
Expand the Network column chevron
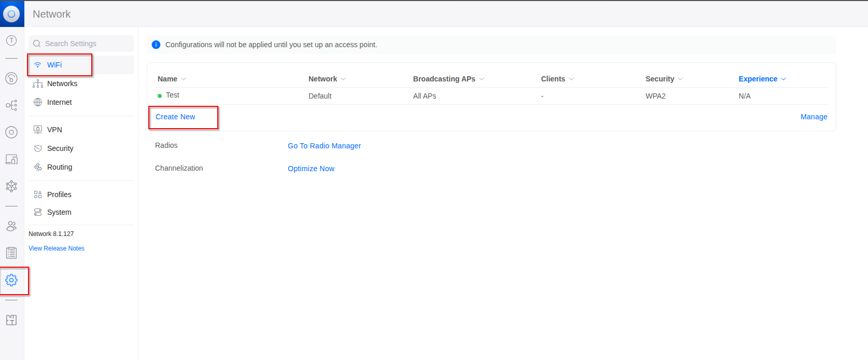[343, 79]
